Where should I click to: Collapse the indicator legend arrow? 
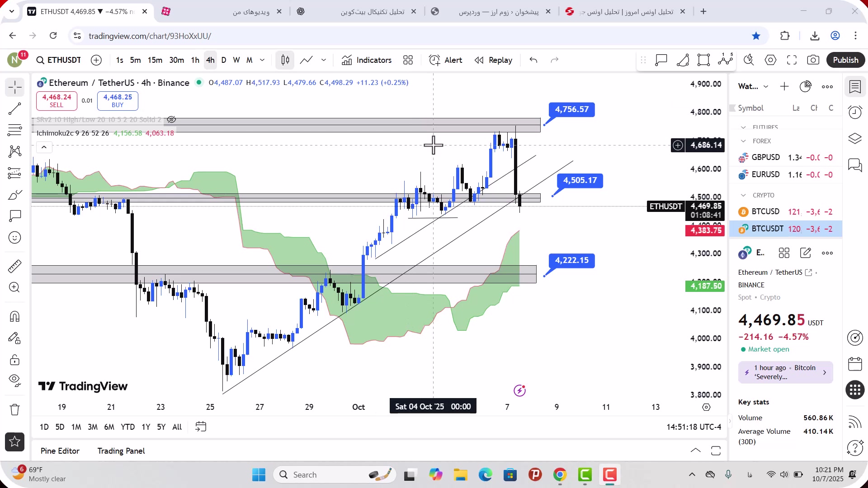coord(44,147)
